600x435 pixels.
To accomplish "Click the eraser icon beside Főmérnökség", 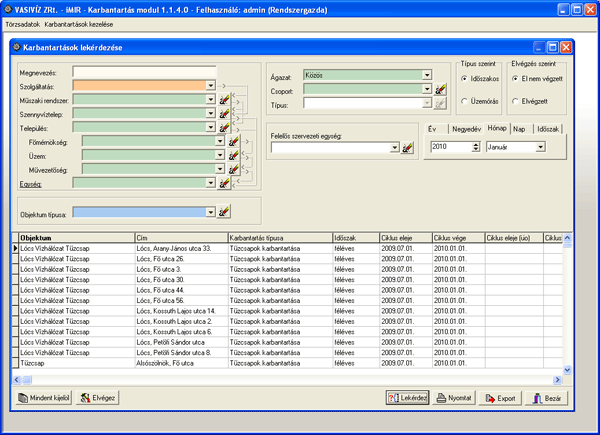I will click(233, 142).
